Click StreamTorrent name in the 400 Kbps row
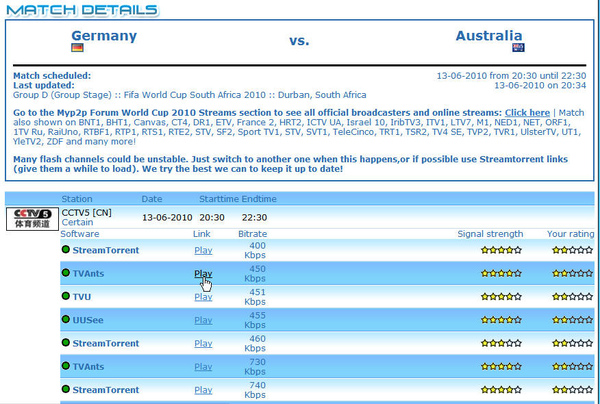 click(106, 250)
